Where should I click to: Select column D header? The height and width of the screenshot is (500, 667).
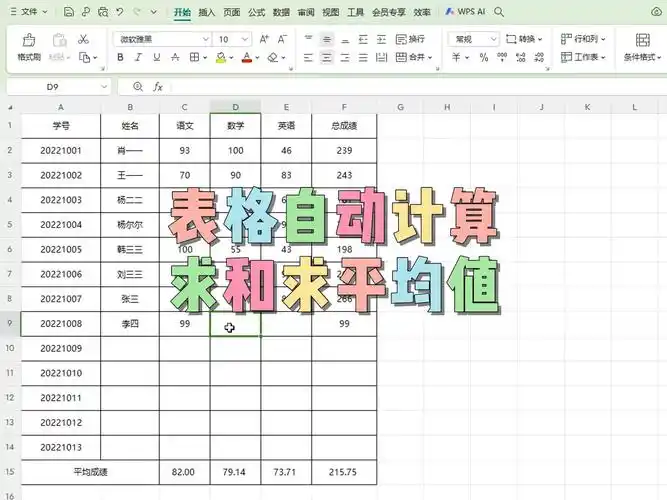pos(235,107)
